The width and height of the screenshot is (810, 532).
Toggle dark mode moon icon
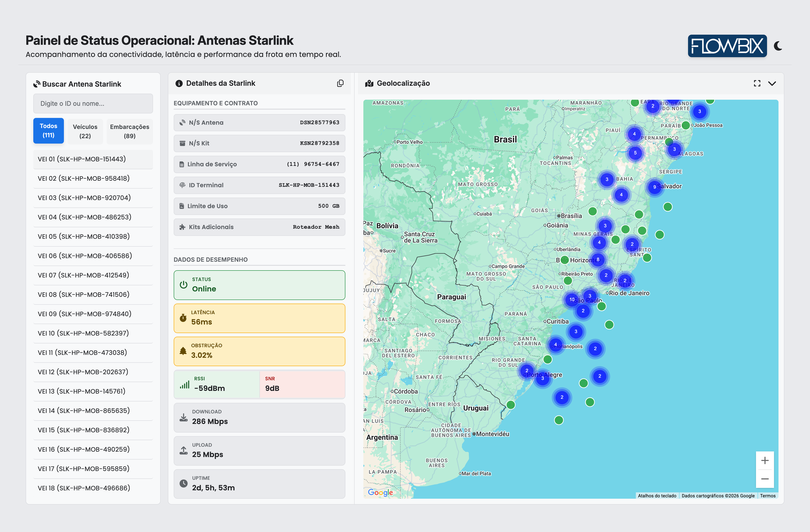click(778, 46)
